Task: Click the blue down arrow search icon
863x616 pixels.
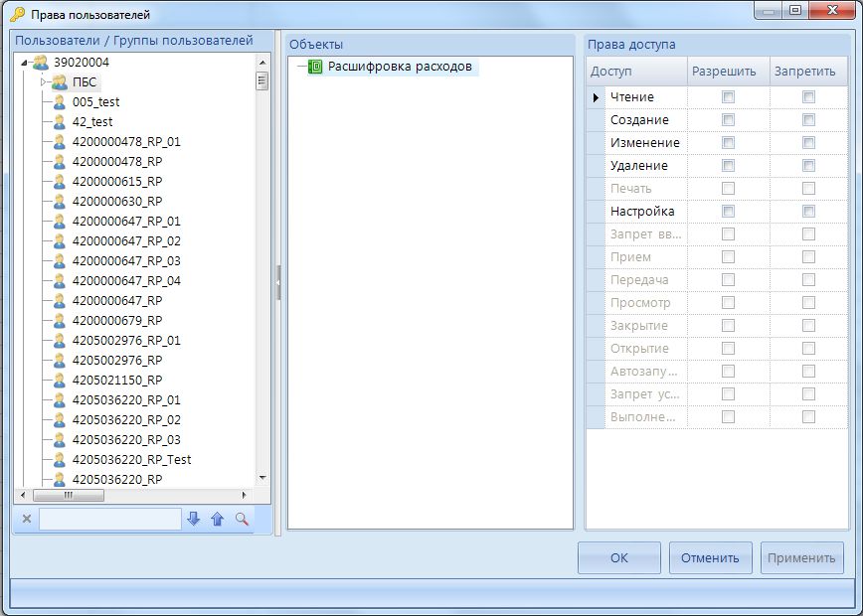Action: point(193,519)
